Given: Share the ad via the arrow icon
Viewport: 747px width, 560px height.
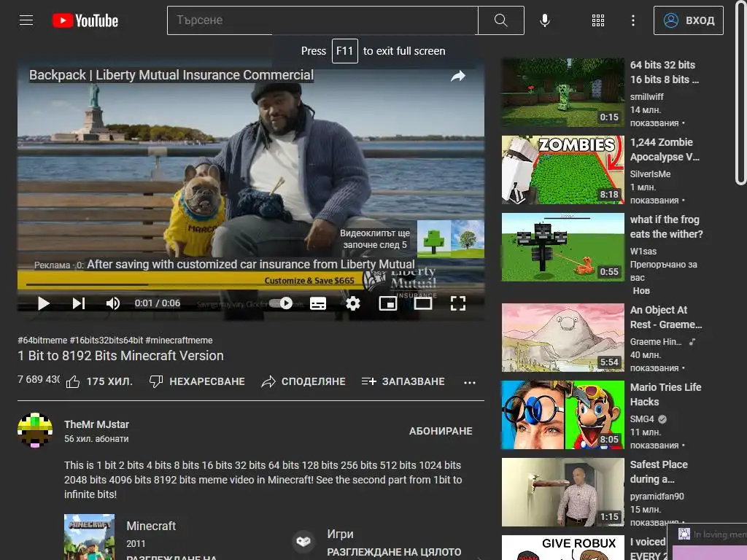Looking at the screenshot, I should (458, 76).
